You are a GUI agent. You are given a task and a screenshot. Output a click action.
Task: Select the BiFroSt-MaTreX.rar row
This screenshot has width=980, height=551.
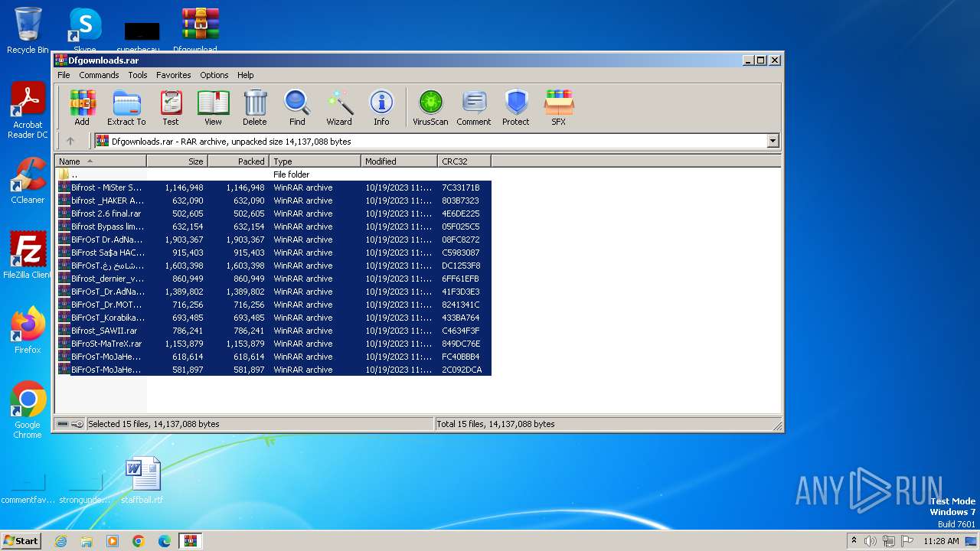pyautogui.click(x=273, y=344)
